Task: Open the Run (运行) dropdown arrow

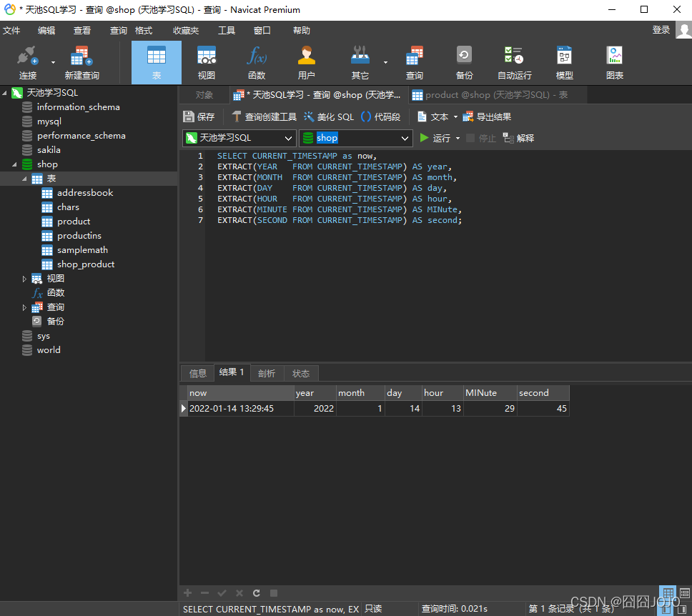Action: 458,139
